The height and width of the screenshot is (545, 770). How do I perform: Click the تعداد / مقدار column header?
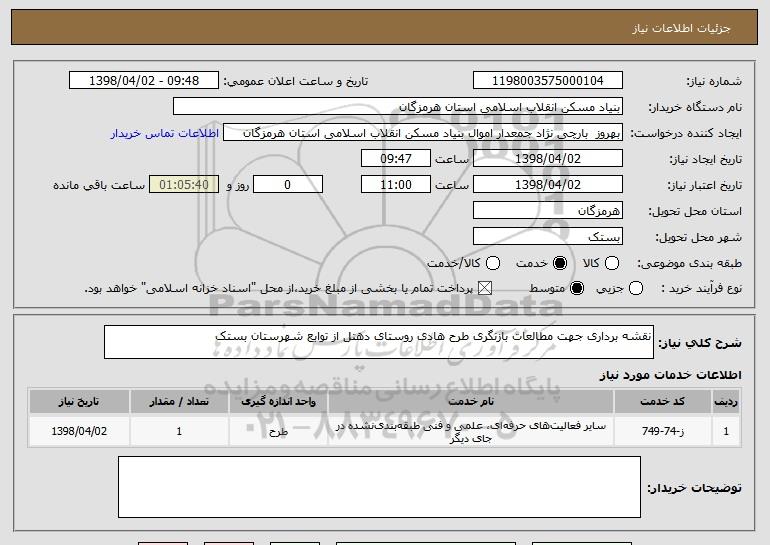(x=179, y=402)
